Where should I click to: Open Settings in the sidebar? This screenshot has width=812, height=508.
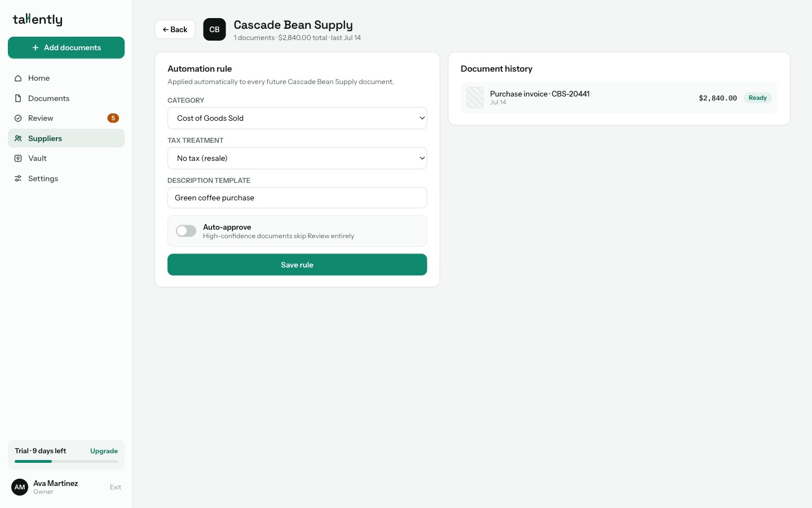click(x=66, y=178)
